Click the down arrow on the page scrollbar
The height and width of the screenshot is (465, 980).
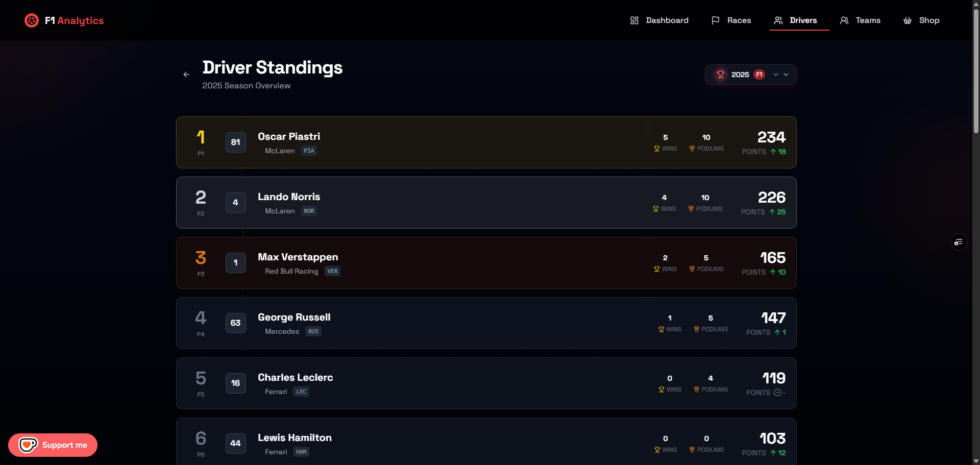tap(975, 461)
